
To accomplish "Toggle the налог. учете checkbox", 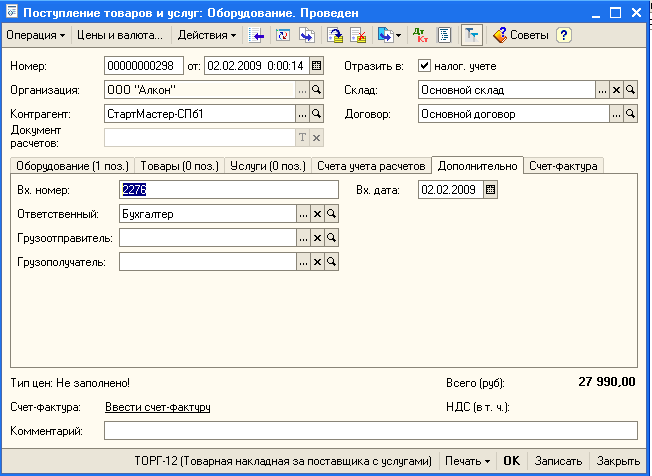I will click(424, 66).
